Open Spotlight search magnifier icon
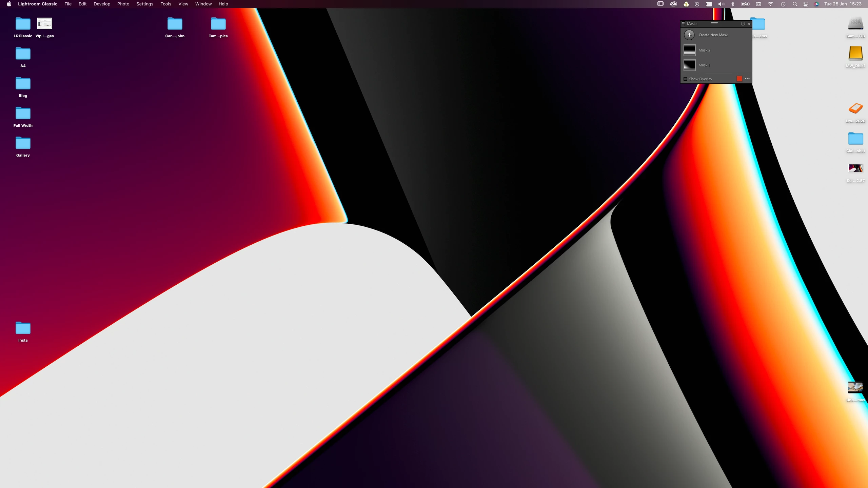 [x=795, y=4]
